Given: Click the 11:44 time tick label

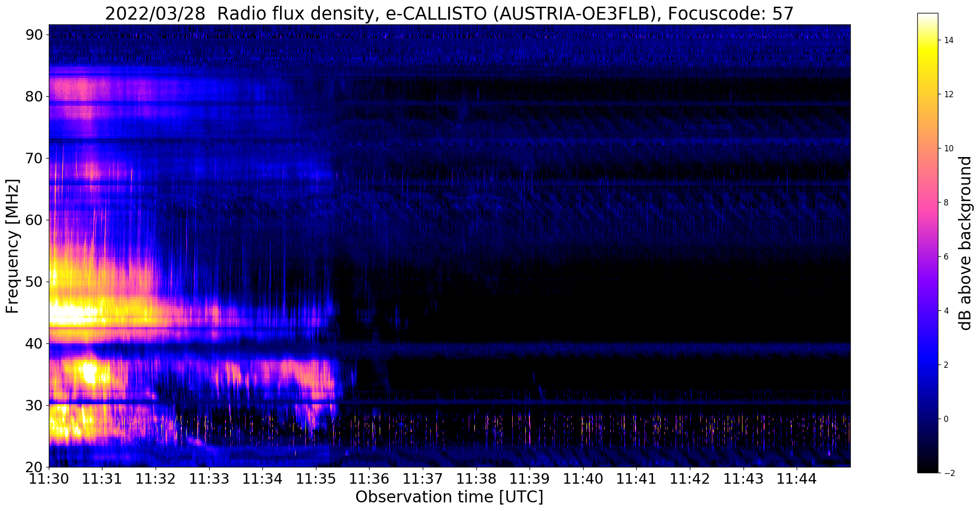Looking at the screenshot, I should [797, 479].
